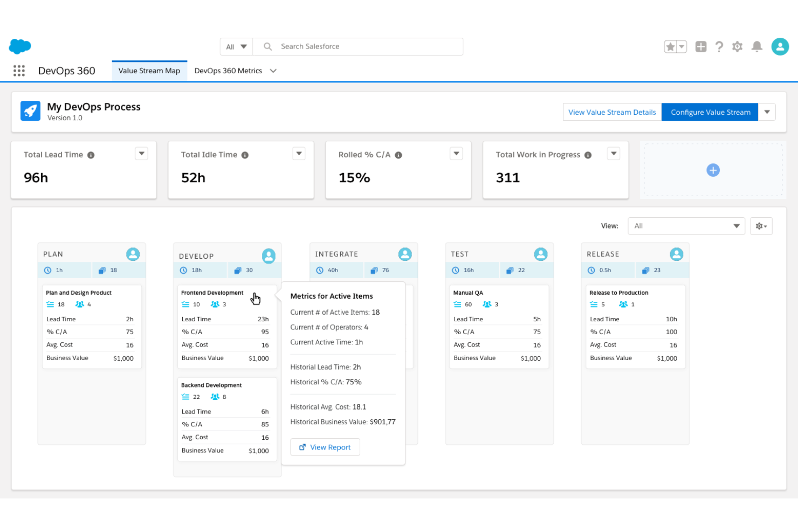Click the favorites star icon
Image resolution: width=798 pixels, height=532 pixels.
point(671,46)
